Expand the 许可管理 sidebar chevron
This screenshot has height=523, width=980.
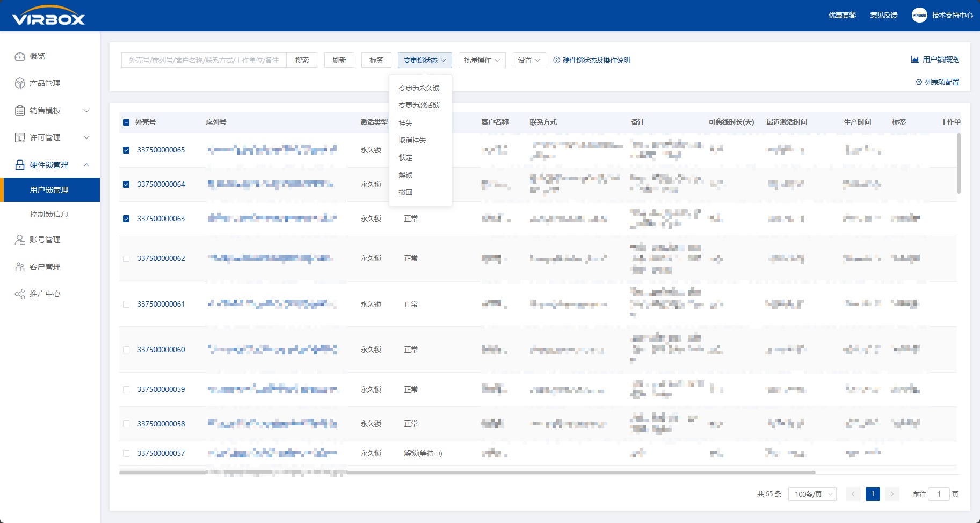click(x=86, y=137)
